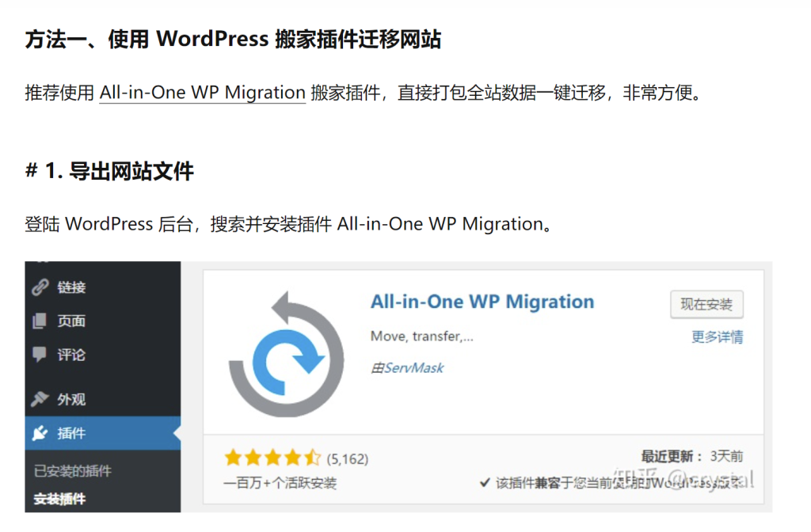811x532 pixels.
Task: Open the ServMask author link
Action: click(413, 367)
